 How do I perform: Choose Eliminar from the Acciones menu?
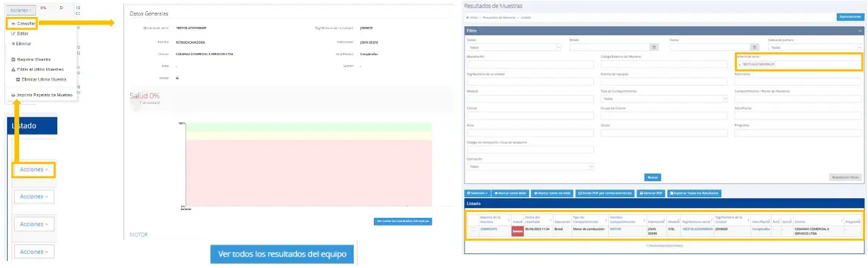(23, 43)
